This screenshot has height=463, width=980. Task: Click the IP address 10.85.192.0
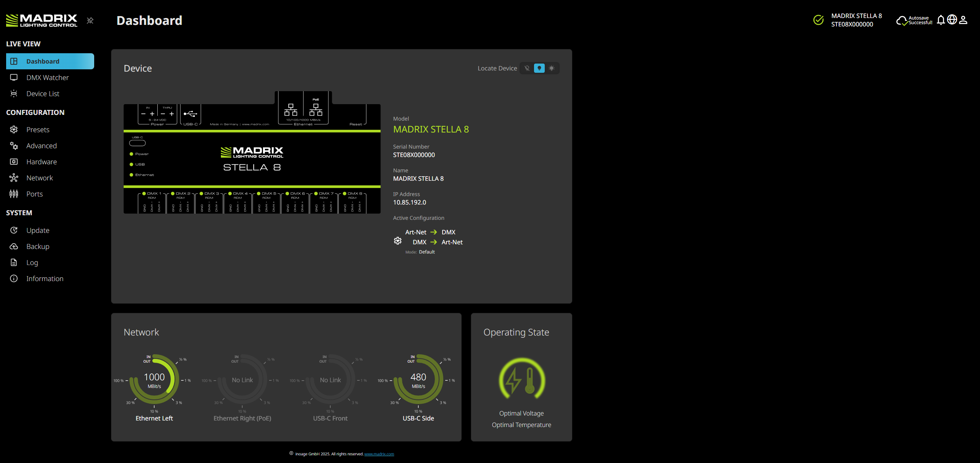coord(410,202)
